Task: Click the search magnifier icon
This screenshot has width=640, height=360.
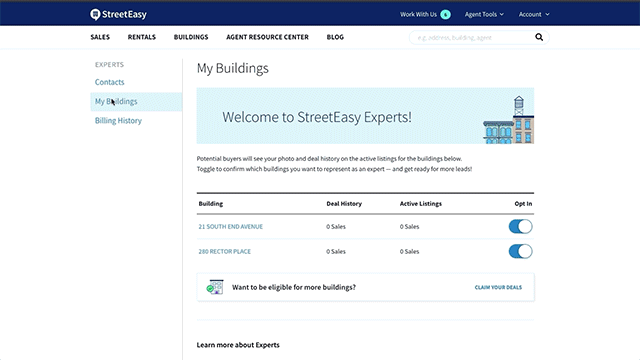Action: (539, 37)
